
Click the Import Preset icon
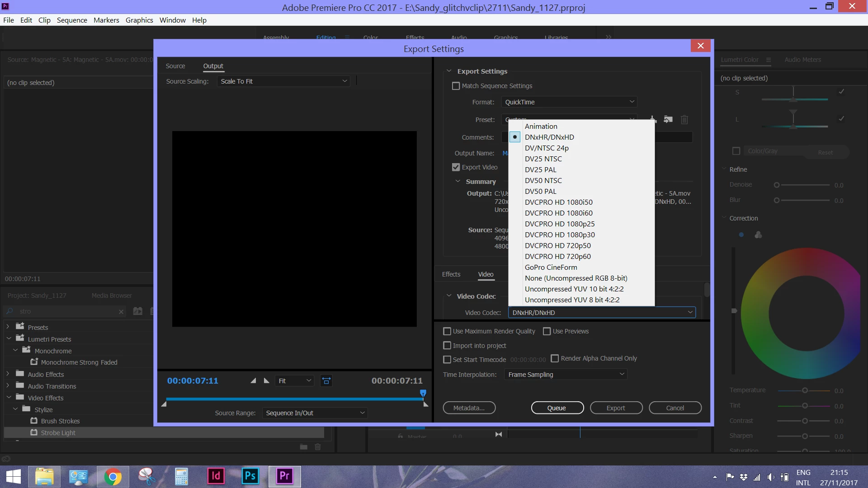(x=668, y=119)
